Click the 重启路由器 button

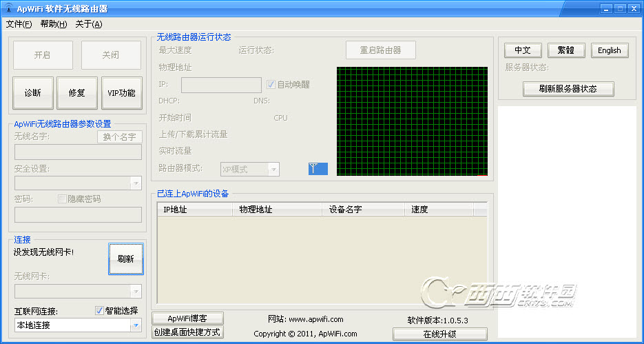pyautogui.click(x=381, y=50)
